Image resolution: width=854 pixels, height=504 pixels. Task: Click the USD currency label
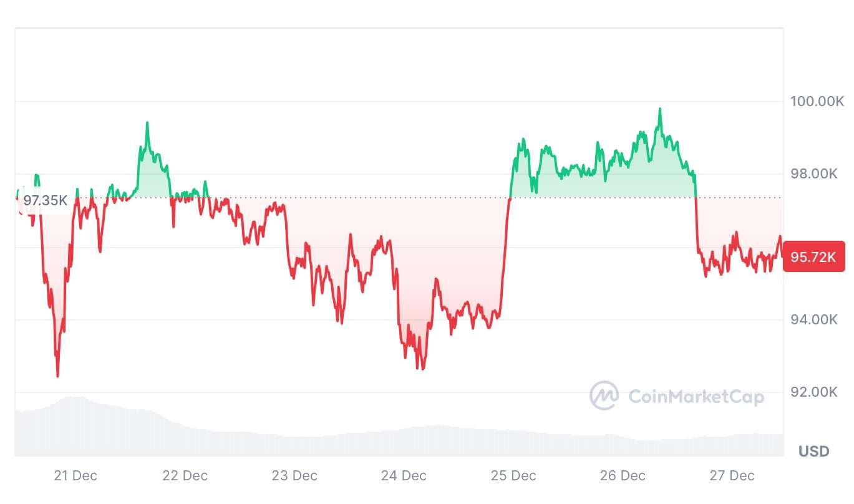[x=813, y=451]
